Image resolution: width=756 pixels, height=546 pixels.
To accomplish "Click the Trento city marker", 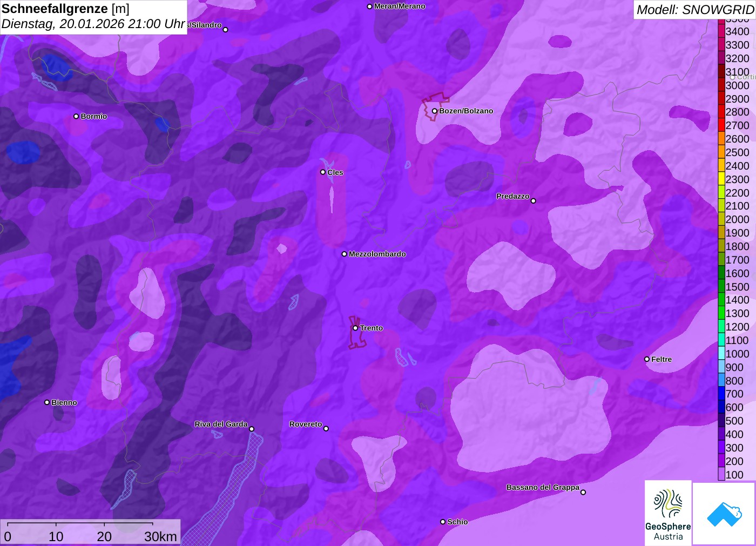I will pyautogui.click(x=355, y=328).
